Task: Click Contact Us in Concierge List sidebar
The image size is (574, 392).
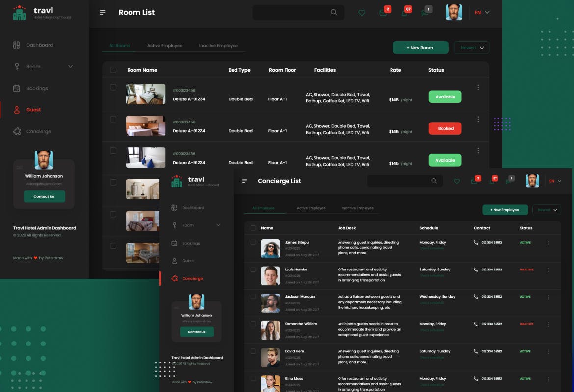Action: (197, 332)
